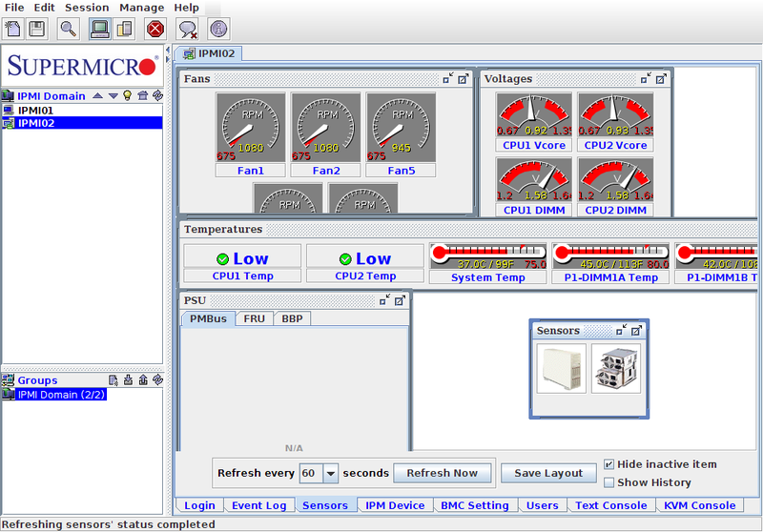The height and width of the screenshot is (532, 763).
Task: Click the IPMI Domain light bulb icon
Action: [128, 95]
